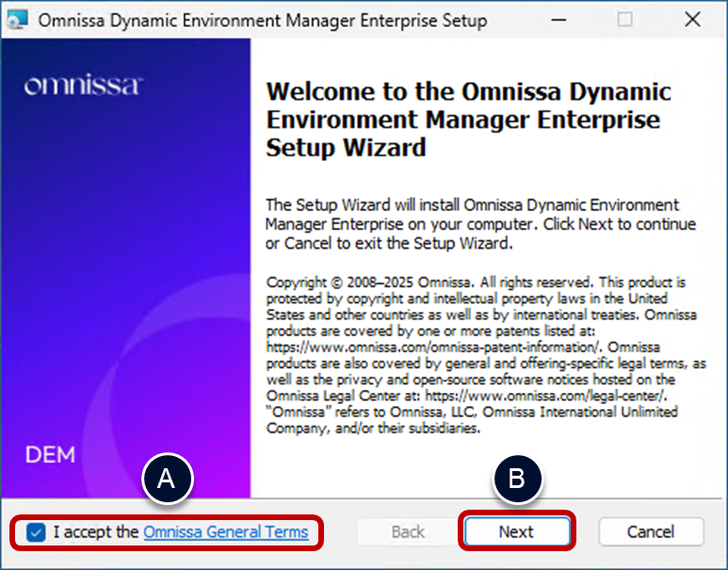The image size is (728, 570).
Task: Click the circled B annotation marker
Action: tap(517, 480)
